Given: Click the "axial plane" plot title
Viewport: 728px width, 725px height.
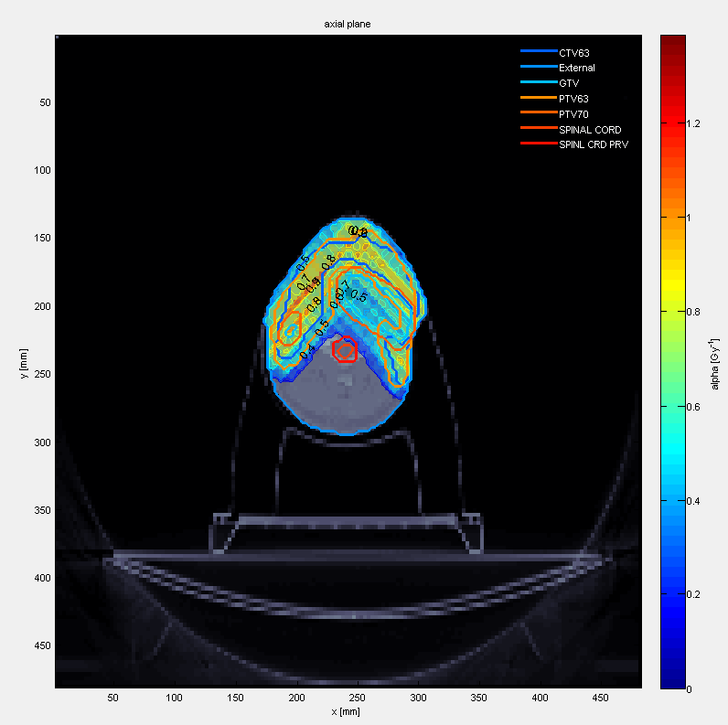Looking at the screenshot, I should [348, 23].
